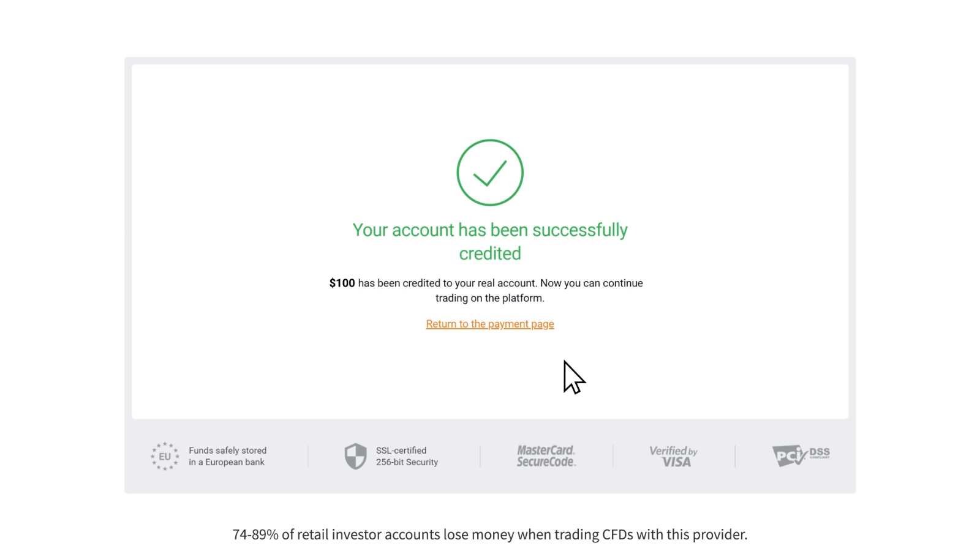The height and width of the screenshot is (551, 980).
Task: Click 'has been credited to your real account' text
Action: pos(447,283)
